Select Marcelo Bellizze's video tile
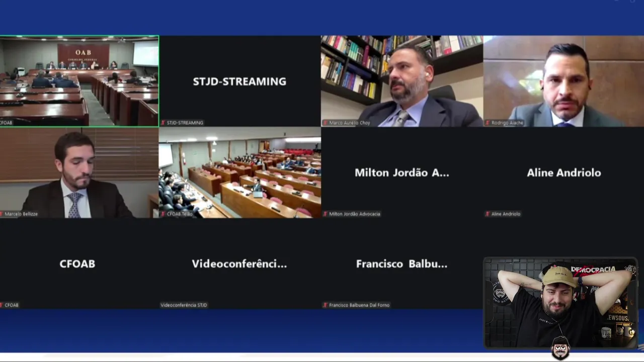The width and height of the screenshot is (644, 362). coord(79,172)
